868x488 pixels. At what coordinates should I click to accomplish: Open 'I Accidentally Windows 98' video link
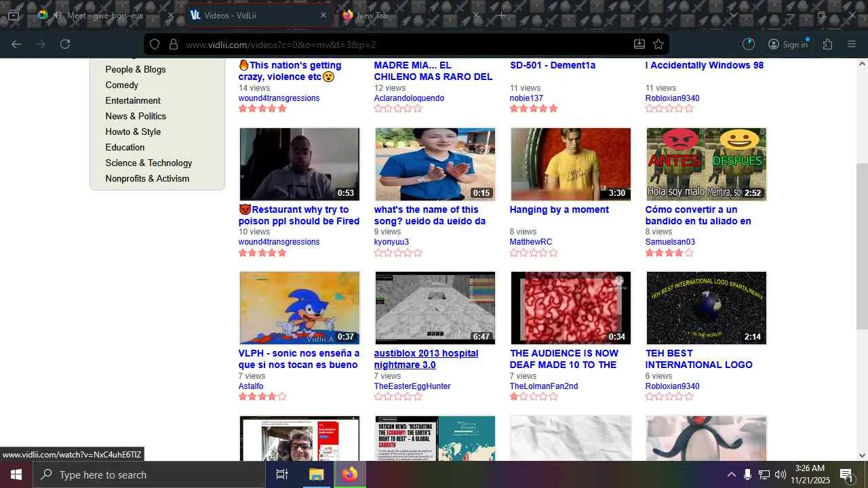[705, 65]
